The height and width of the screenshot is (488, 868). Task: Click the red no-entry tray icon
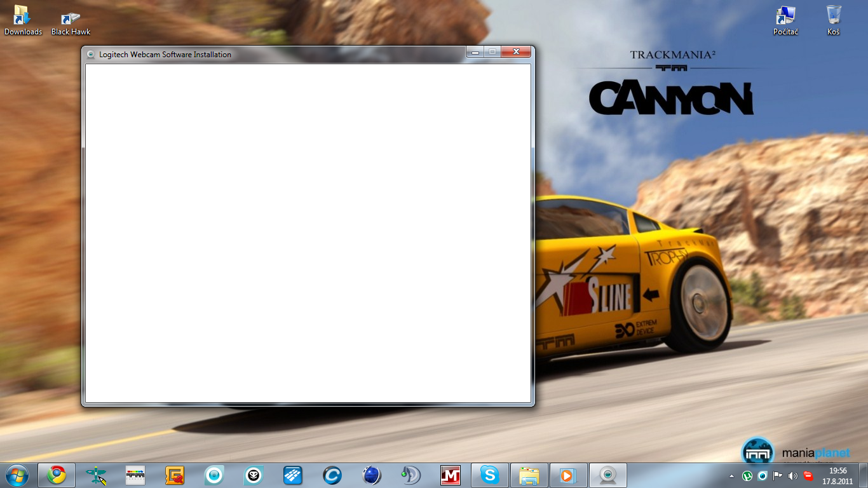(808, 475)
